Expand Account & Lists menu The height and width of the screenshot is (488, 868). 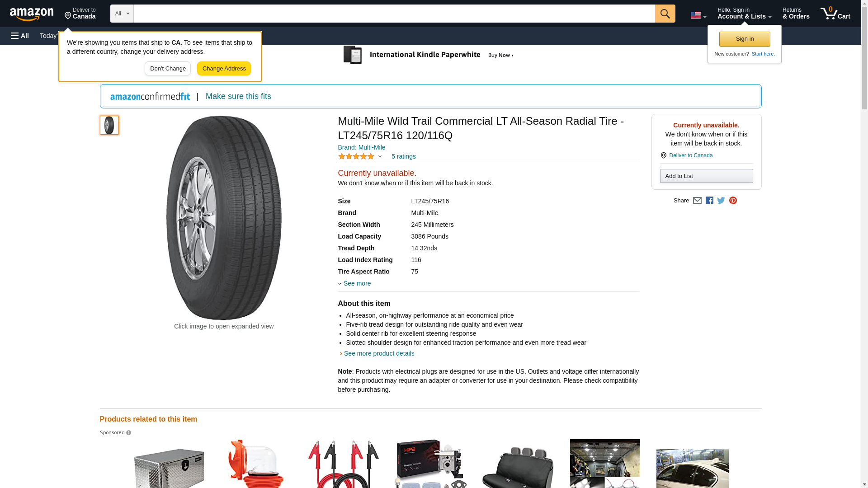[744, 14]
